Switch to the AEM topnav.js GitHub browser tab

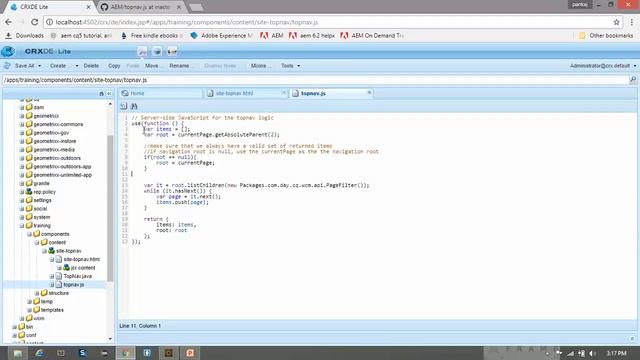[141, 7]
